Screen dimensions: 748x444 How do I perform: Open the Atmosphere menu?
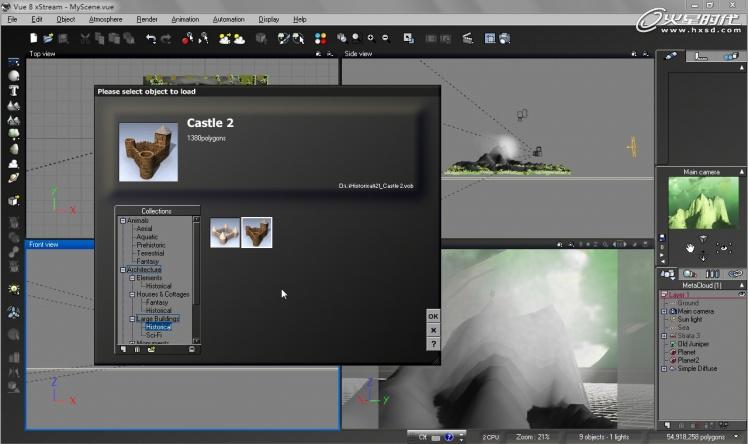[x=105, y=20]
